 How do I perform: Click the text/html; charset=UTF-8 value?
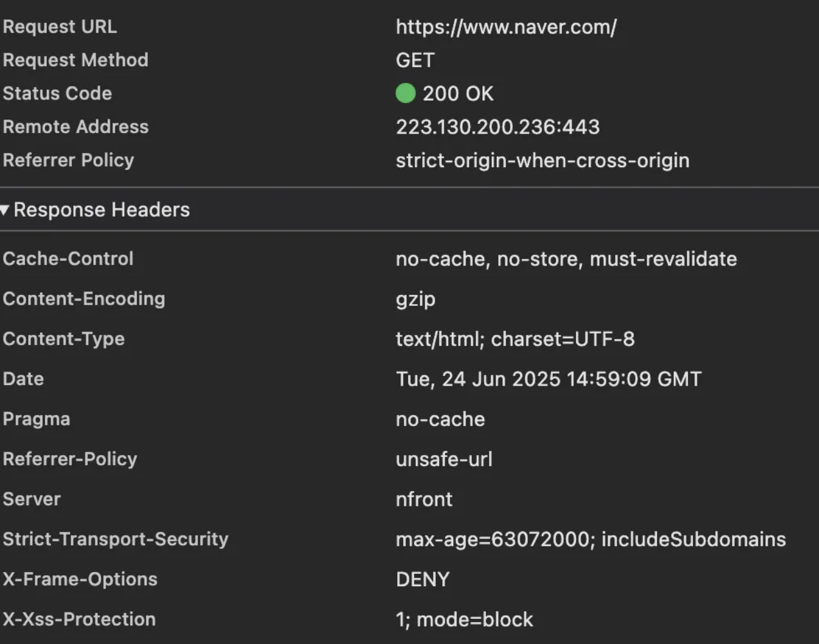coord(515,339)
